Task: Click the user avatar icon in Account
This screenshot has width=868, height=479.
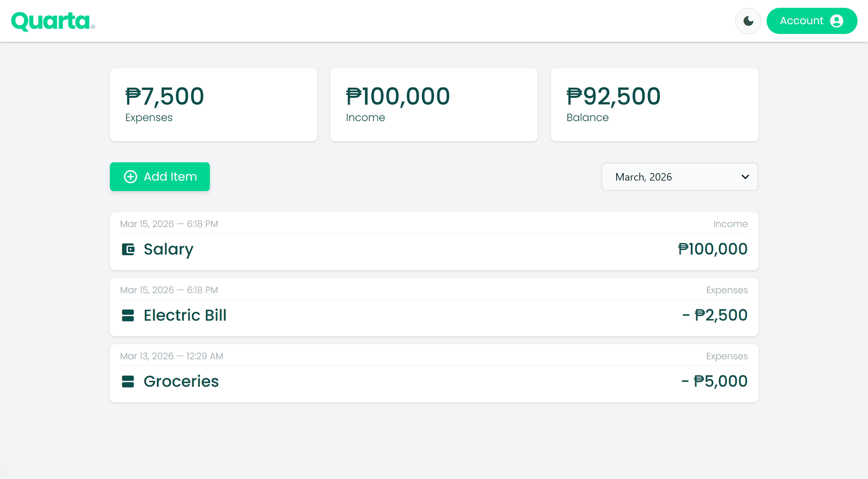Action: pos(837,21)
